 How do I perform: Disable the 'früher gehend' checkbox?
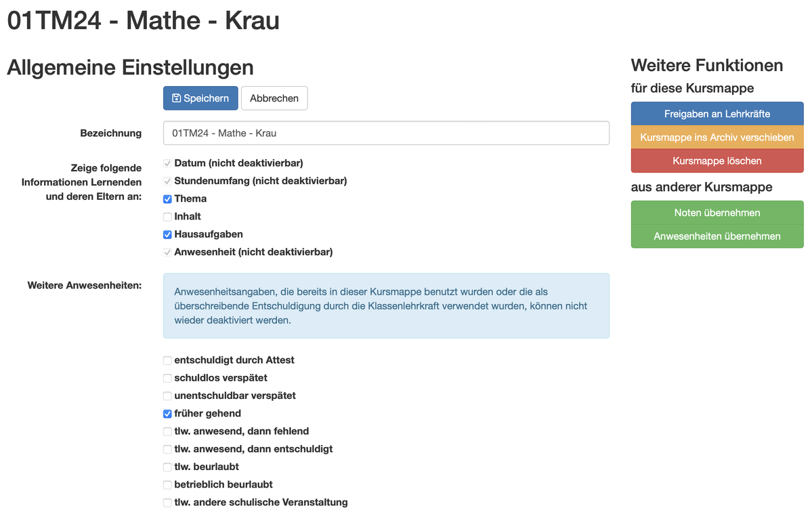(167, 414)
